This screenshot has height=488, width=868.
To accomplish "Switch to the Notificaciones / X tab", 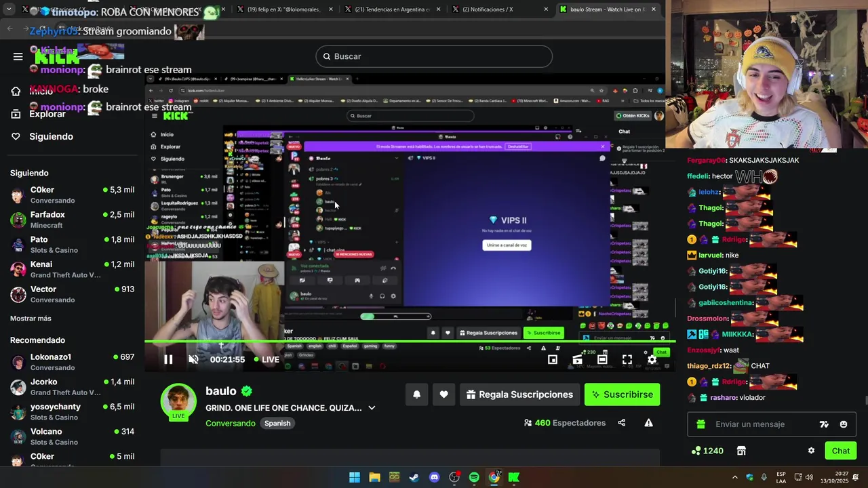I will (x=500, y=9).
